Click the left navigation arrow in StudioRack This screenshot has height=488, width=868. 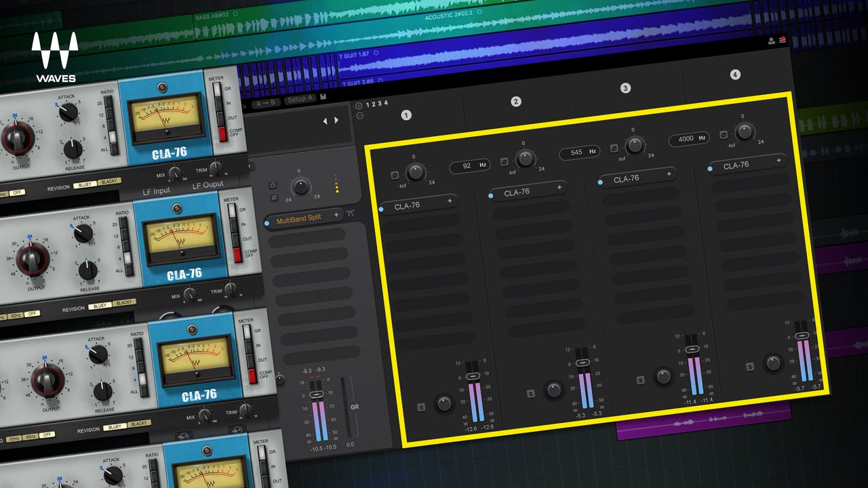point(325,120)
